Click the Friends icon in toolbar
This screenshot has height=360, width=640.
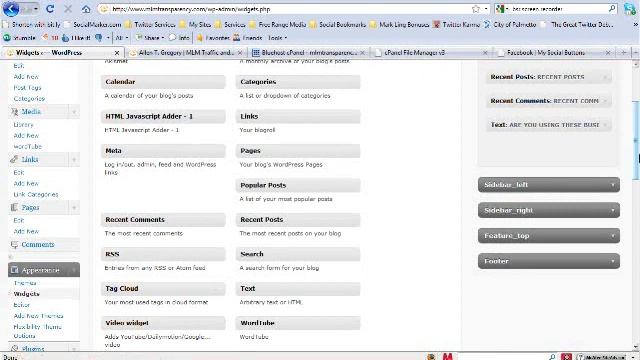coord(236,38)
